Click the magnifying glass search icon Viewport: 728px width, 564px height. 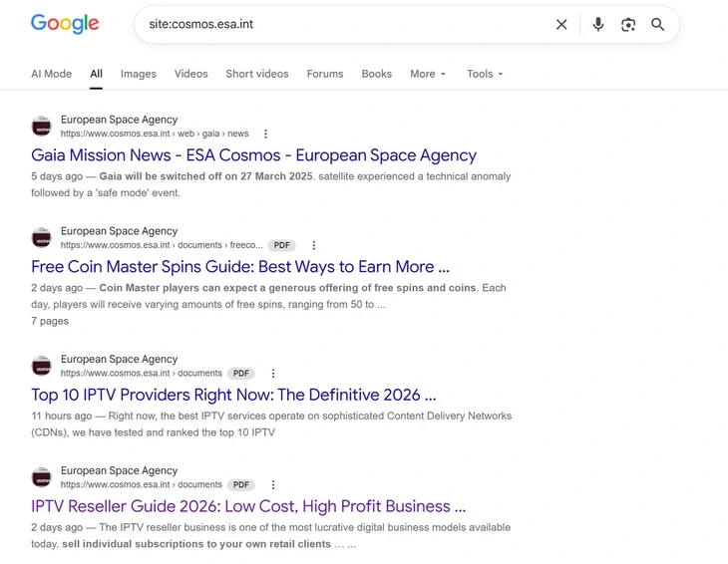pyautogui.click(x=657, y=25)
